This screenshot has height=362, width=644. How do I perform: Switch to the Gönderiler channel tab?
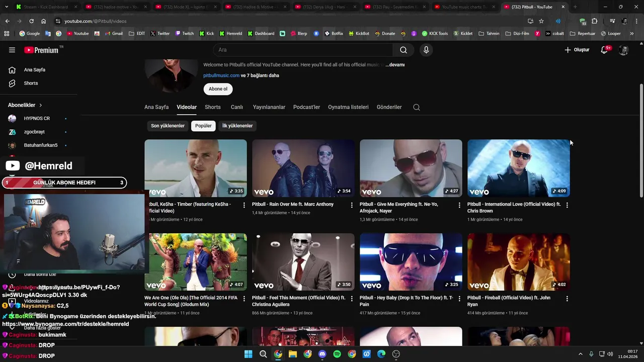click(389, 107)
